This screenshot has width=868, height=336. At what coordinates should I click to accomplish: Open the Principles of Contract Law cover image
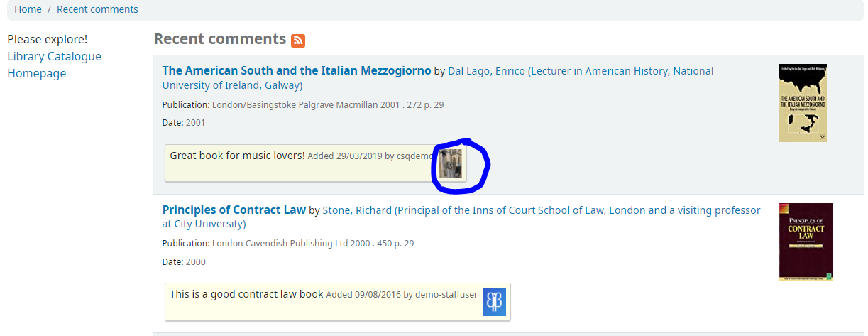(x=806, y=242)
